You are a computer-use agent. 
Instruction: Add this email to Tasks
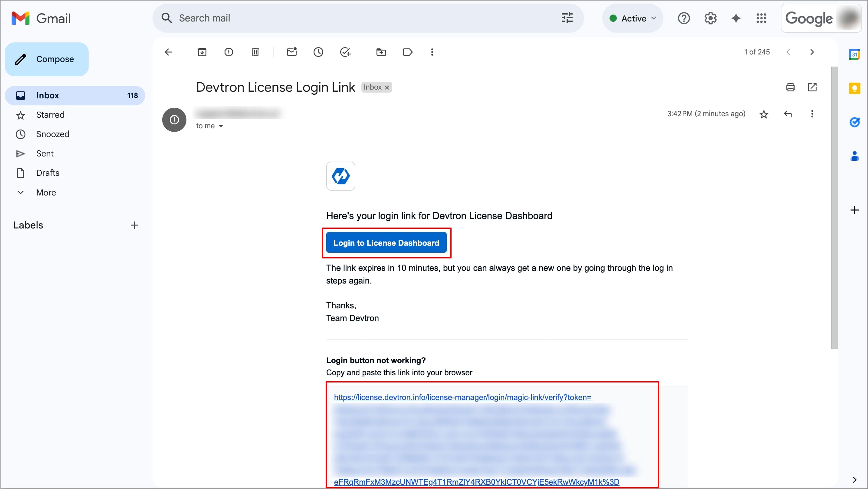tap(345, 52)
